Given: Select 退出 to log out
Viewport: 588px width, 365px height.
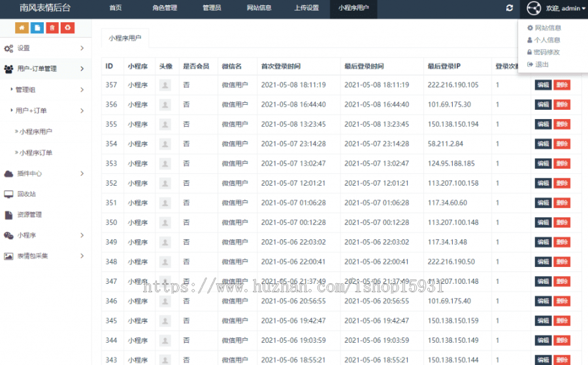Looking at the screenshot, I should (x=542, y=64).
